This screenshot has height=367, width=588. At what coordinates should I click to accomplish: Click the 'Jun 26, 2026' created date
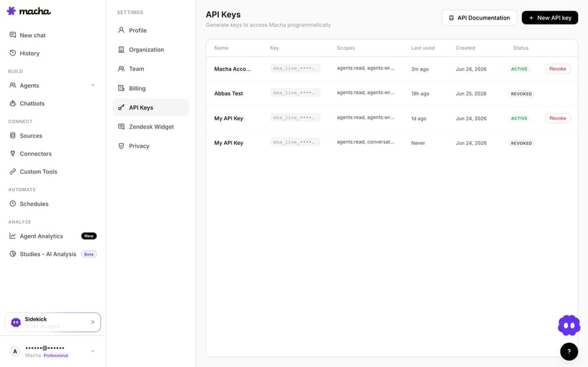[471, 69]
